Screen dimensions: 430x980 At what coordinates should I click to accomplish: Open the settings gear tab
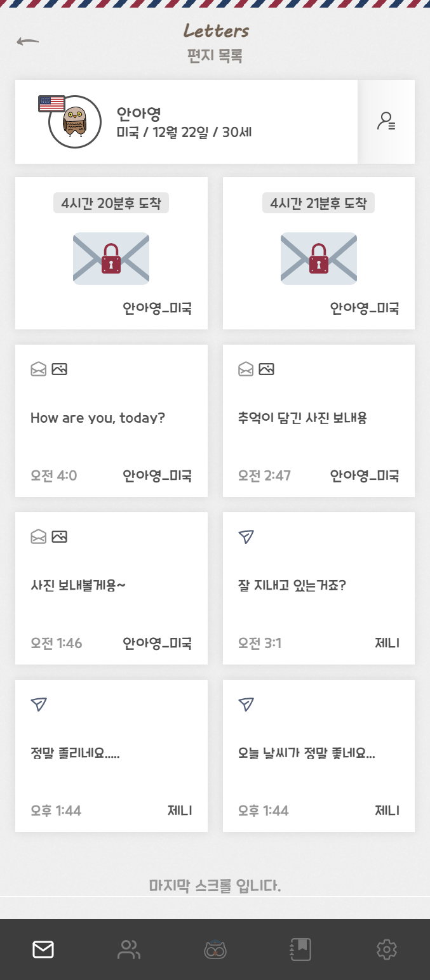coord(387,950)
